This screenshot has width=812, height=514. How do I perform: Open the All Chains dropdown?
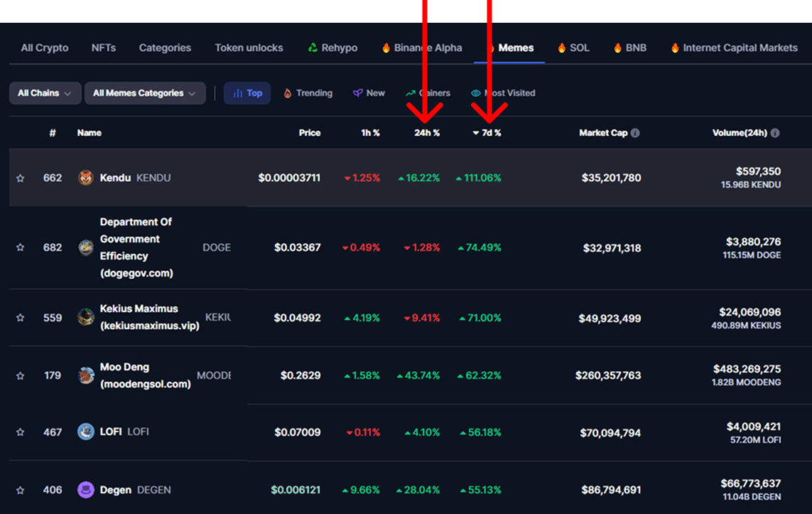pos(45,93)
